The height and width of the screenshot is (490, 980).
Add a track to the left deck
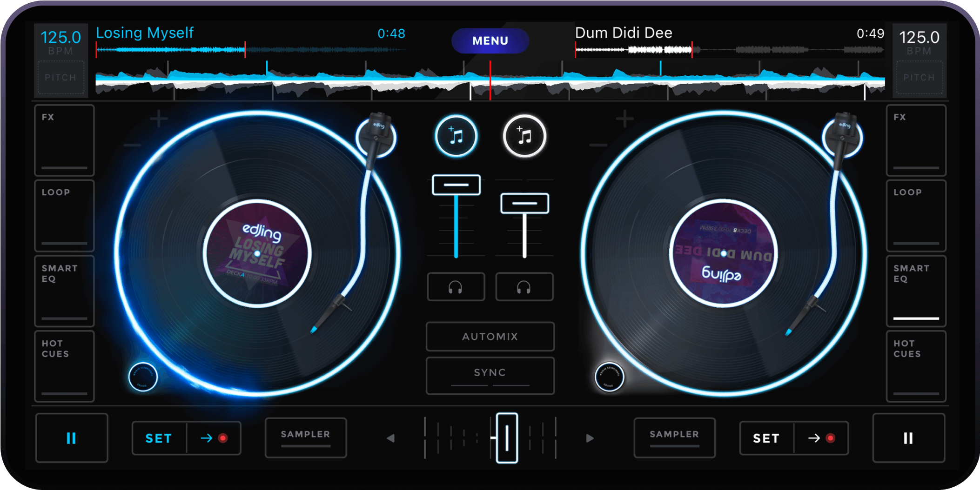tap(456, 137)
